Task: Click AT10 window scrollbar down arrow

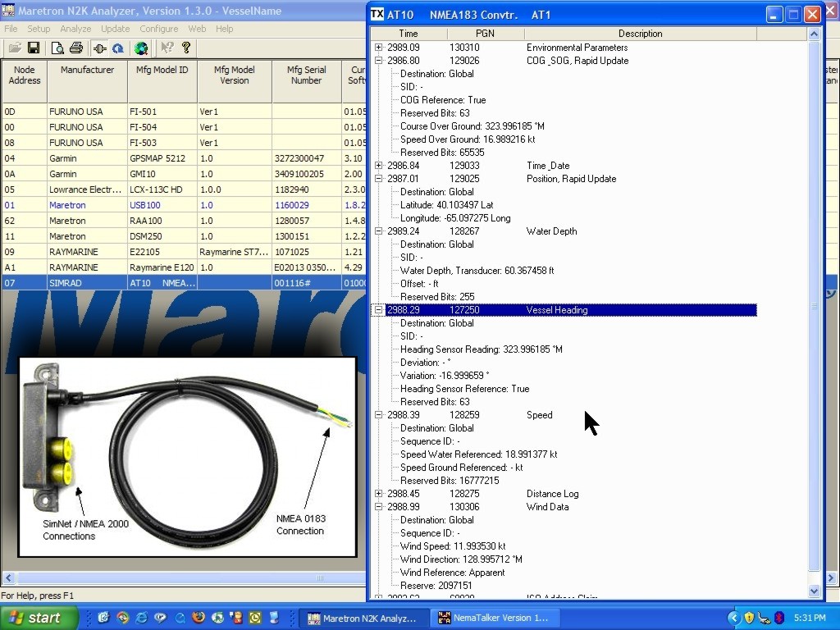Action: pyautogui.click(x=814, y=591)
